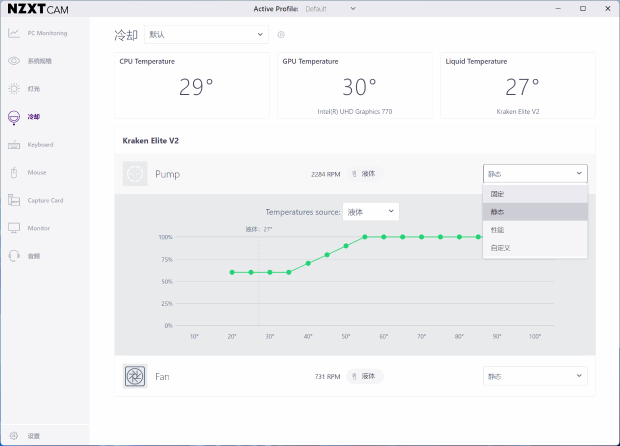Click the Fan device icon
This screenshot has width=620, height=446.
[x=135, y=376]
